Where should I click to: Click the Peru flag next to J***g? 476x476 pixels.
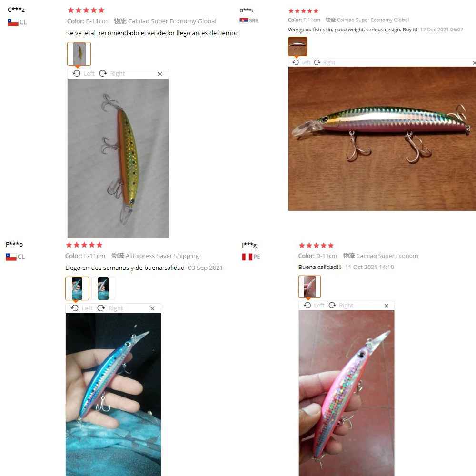247,257
